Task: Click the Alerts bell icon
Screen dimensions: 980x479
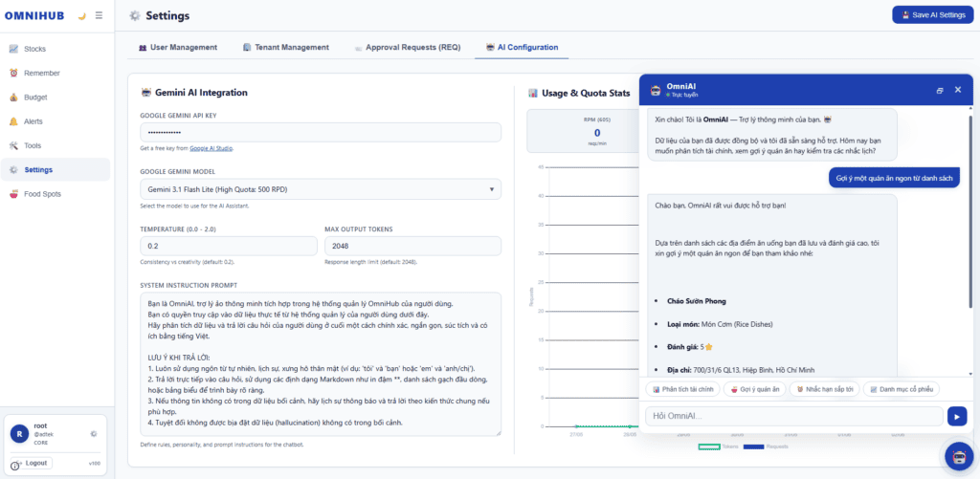Action: pyautogui.click(x=13, y=121)
